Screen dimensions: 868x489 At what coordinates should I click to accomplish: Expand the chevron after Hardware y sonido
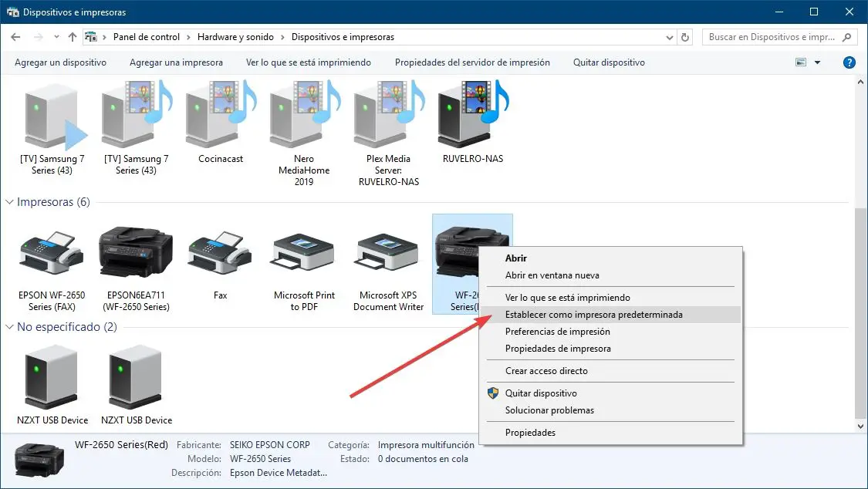(282, 37)
